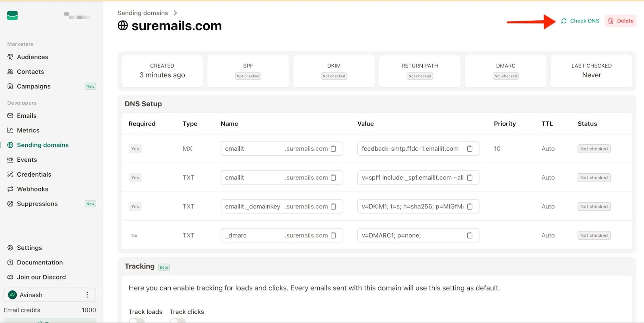This screenshot has height=323, width=644.
Task: Click the Email credits 1000 value
Action: click(x=89, y=310)
